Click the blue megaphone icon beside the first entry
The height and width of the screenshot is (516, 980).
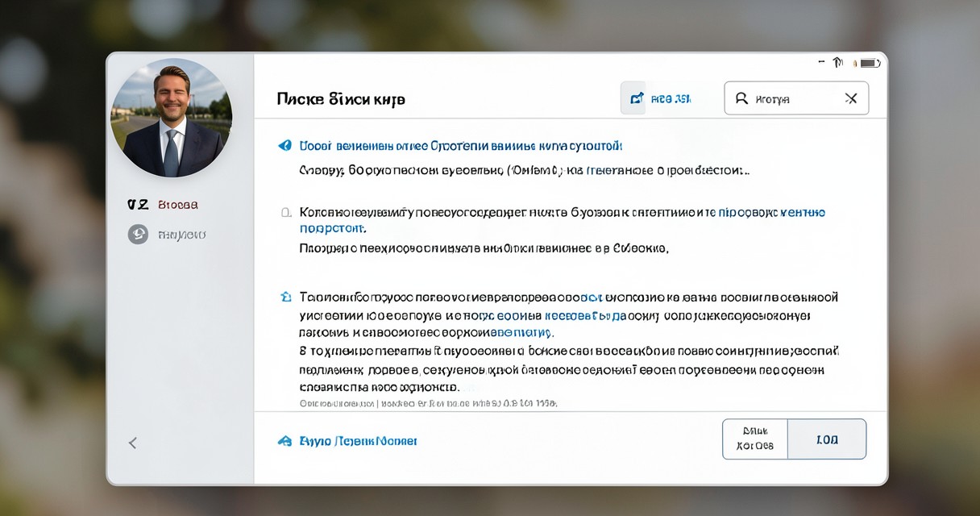(x=284, y=146)
